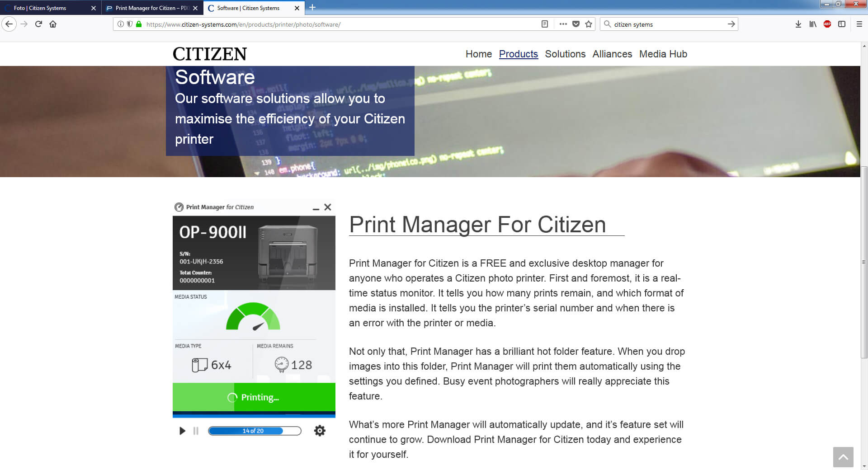Bookmark this page with the star
Screen dimensions: 868x470
[x=589, y=24]
